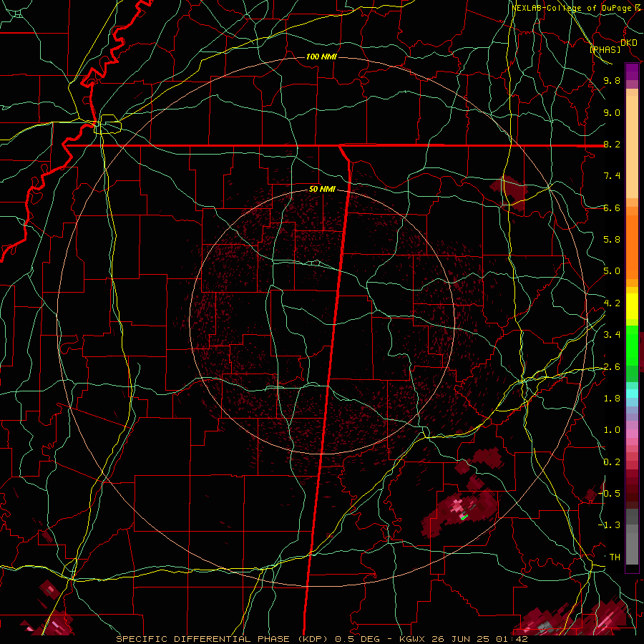644x644 pixels.
Task: Select the 4.2 value on the color scale
Action: pos(612,303)
